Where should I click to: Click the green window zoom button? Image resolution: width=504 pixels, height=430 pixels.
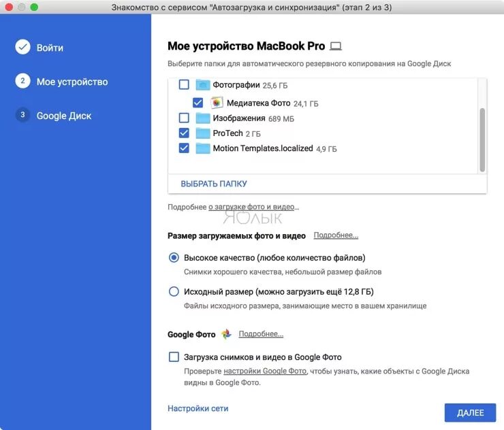tap(34, 7)
